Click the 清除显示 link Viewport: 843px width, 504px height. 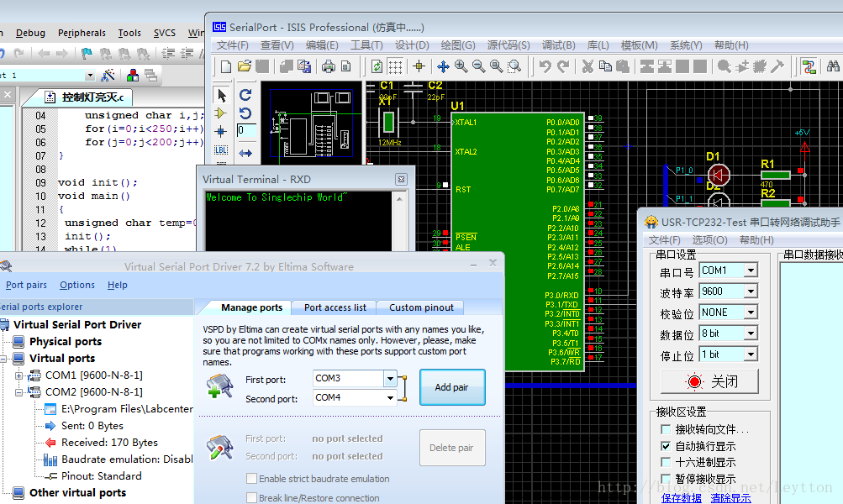(x=730, y=498)
